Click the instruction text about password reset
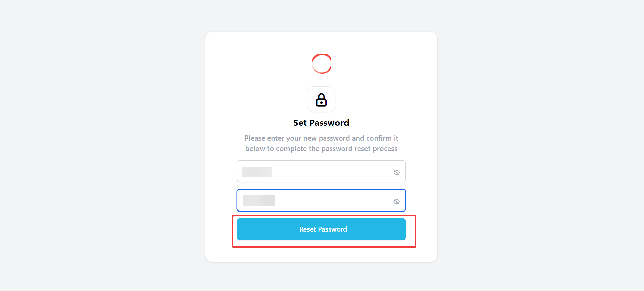 click(x=321, y=143)
